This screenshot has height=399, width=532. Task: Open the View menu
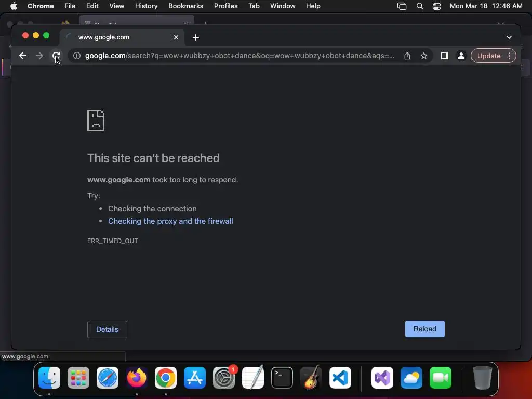tap(117, 6)
